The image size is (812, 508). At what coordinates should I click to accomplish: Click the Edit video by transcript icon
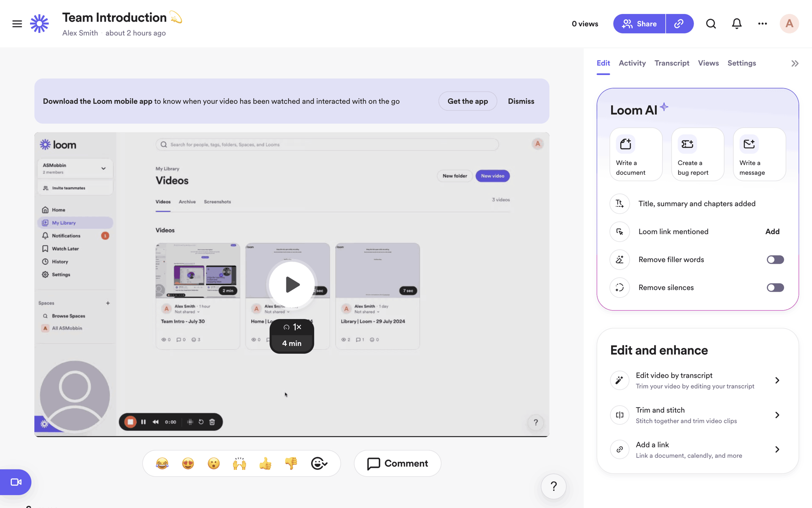tap(620, 380)
